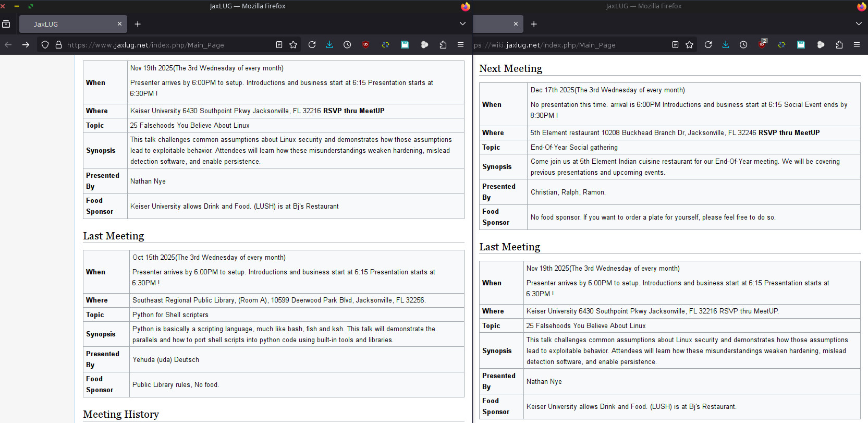Image resolution: width=868 pixels, height=423 pixels.
Task: Open Extensions puzzle icon in the right window
Action: [839, 45]
